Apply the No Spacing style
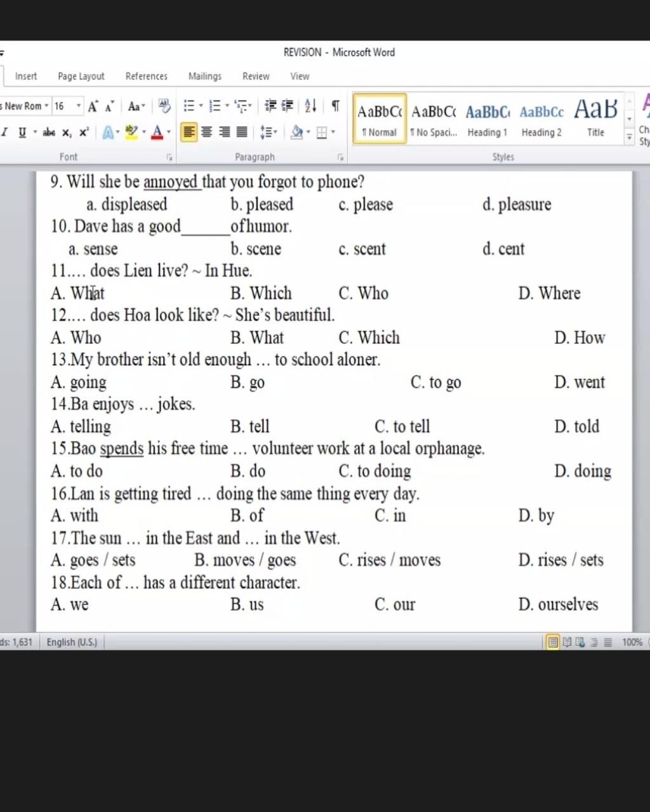 pos(434,119)
